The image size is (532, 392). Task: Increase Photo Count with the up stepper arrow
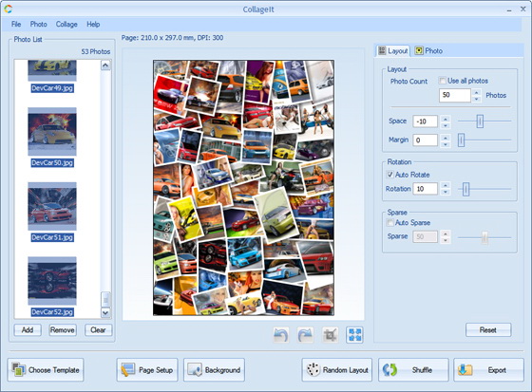pos(477,92)
